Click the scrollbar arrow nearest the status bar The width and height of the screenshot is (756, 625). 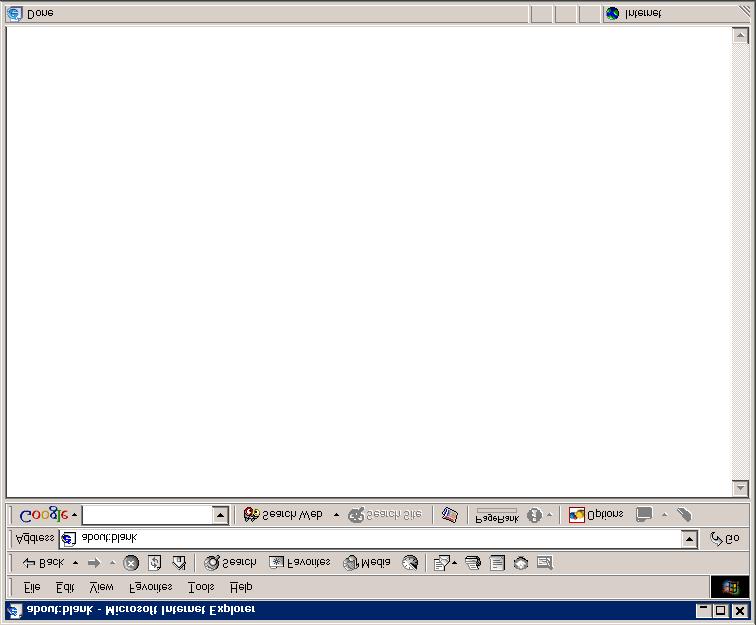click(x=740, y=35)
